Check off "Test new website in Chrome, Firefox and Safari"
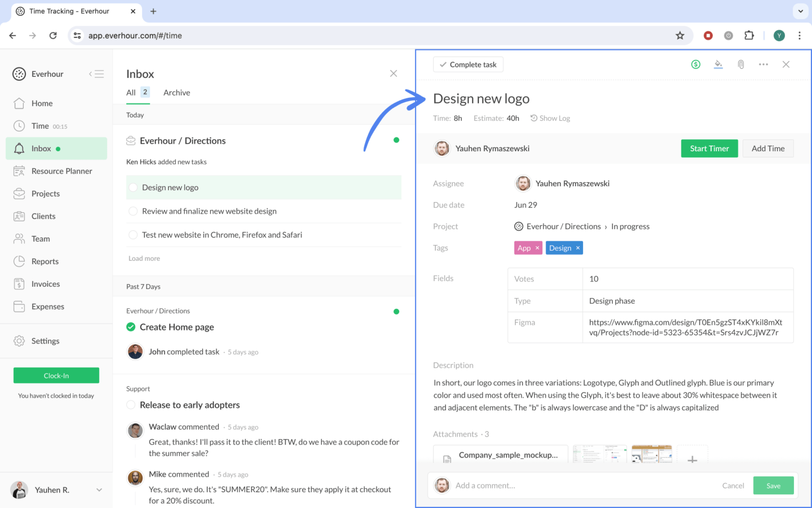This screenshot has height=508, width=812. 133,234
